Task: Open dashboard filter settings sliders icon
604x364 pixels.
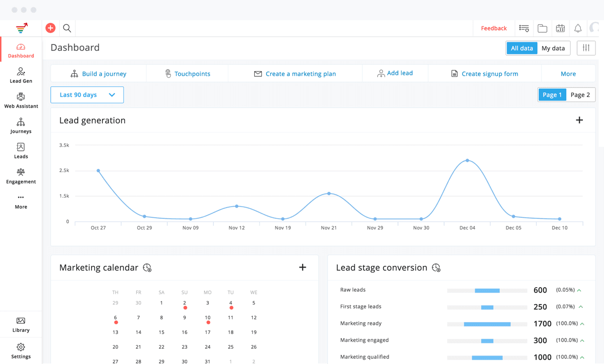Action: 586,48
